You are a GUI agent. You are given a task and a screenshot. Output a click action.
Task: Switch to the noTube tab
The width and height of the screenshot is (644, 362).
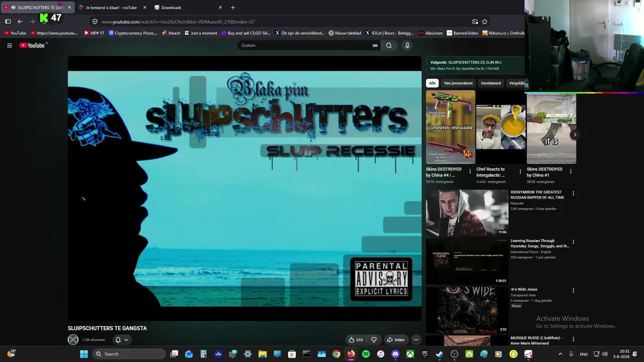tap(112, 8)
